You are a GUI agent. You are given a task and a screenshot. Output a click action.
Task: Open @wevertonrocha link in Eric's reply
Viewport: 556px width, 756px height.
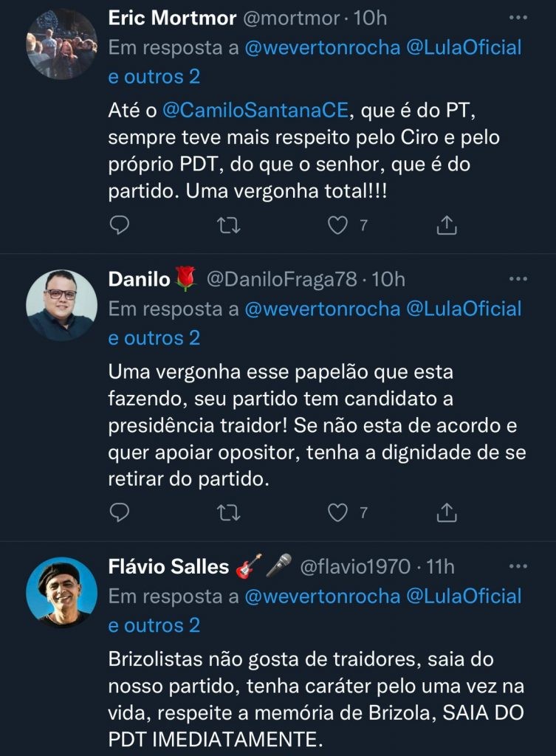tap(322, 48)
